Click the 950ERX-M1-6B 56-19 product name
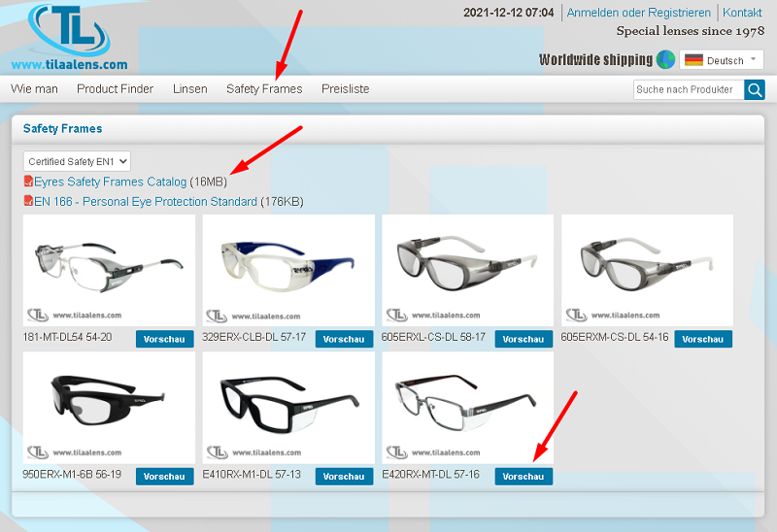 pos(72,474)
